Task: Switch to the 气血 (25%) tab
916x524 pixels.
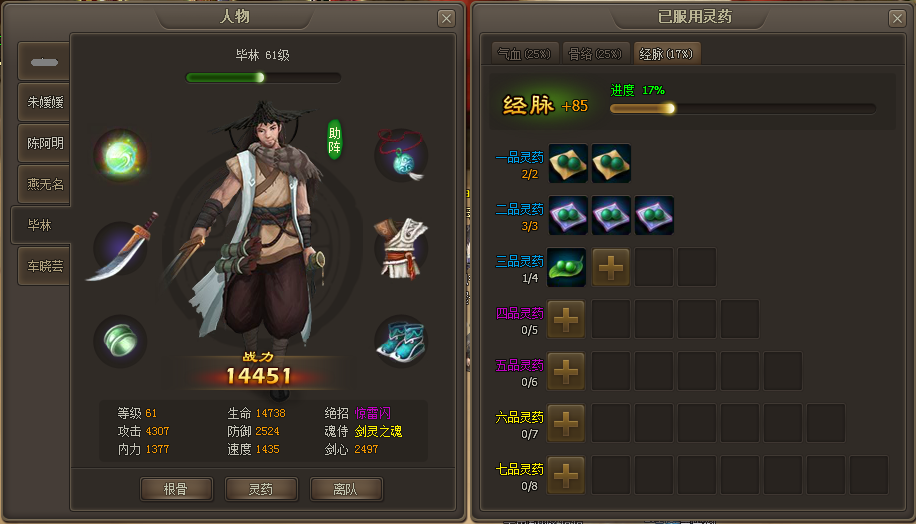Action: [525, 54]
